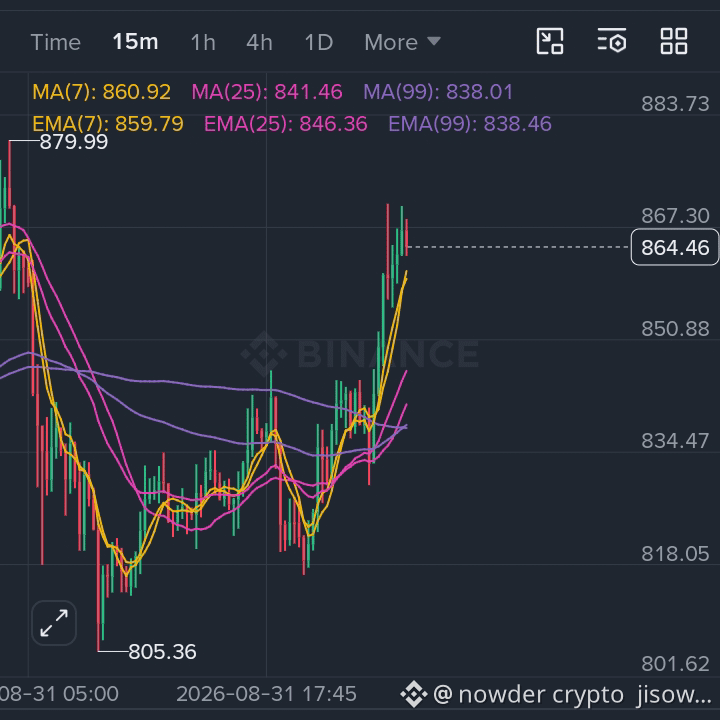This screenshot has width=720, height=720.
Task: Switch to the 1D interval
Action: point(319,42)
